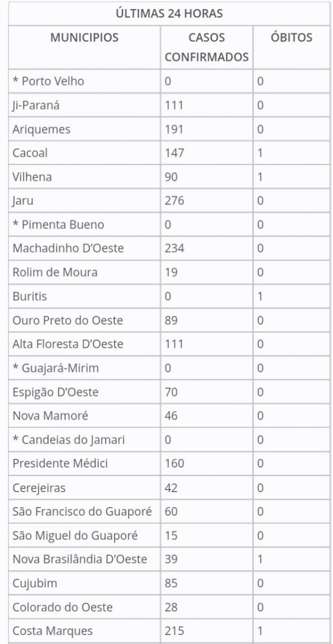This screenshot has height=644, width=333.
Task: Select the Ji-Paraná row name
Action: [x=36, y=105]
